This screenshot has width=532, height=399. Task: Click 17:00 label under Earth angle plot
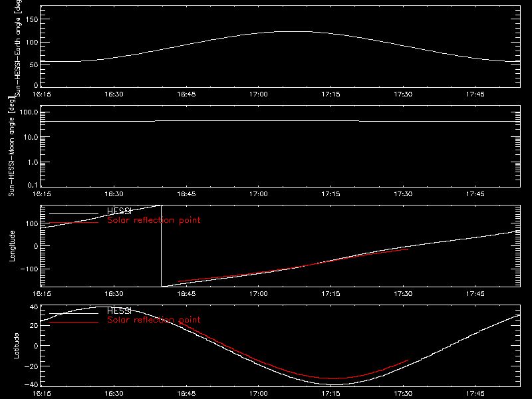click(259, 94)
